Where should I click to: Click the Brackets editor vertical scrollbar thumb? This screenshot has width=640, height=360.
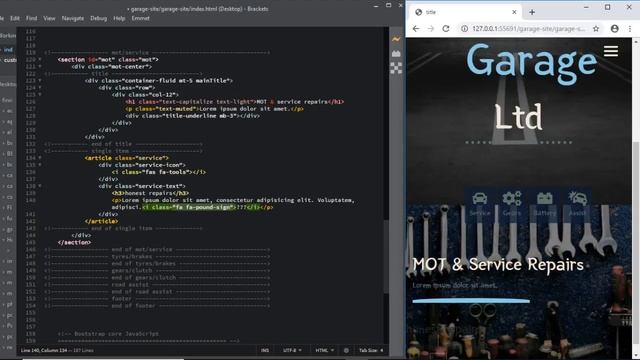(386, 256)
